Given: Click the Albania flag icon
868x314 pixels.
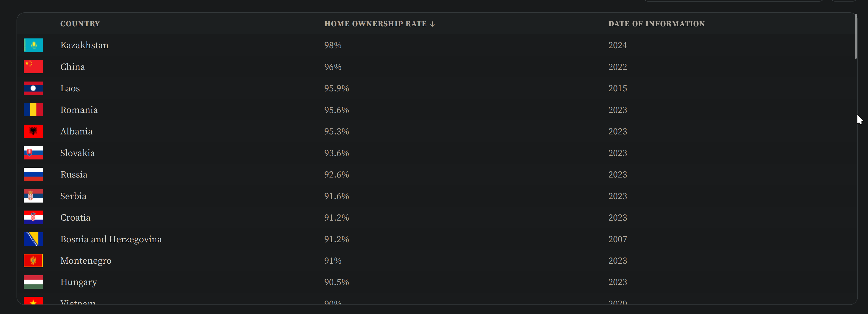Looking at the screenshot, I should click(x=33, y=131).
